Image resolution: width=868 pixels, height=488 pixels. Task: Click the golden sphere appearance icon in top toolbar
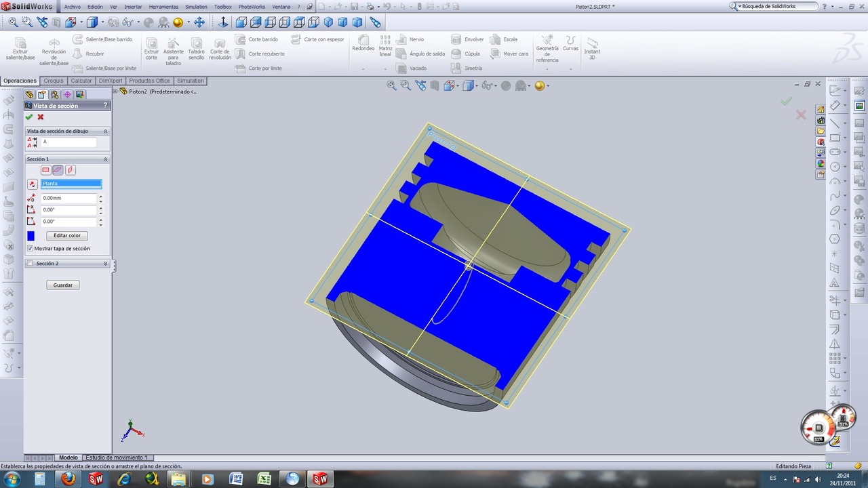[178, 22]
